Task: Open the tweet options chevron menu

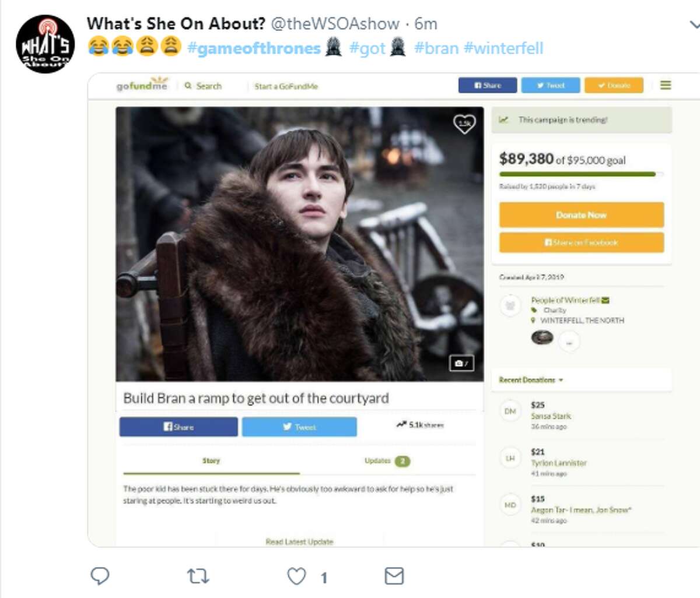Action: coord(694,24)
